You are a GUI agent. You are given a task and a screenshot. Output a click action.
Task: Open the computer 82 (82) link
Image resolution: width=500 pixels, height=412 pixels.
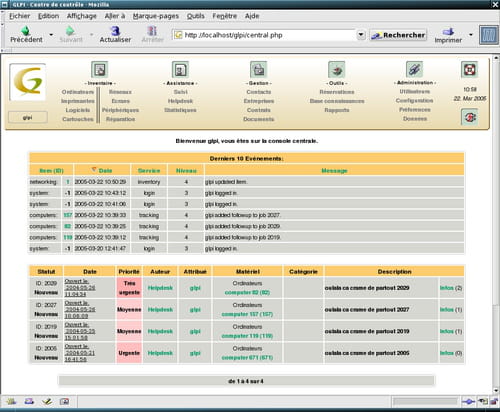[x=247, y=292]
